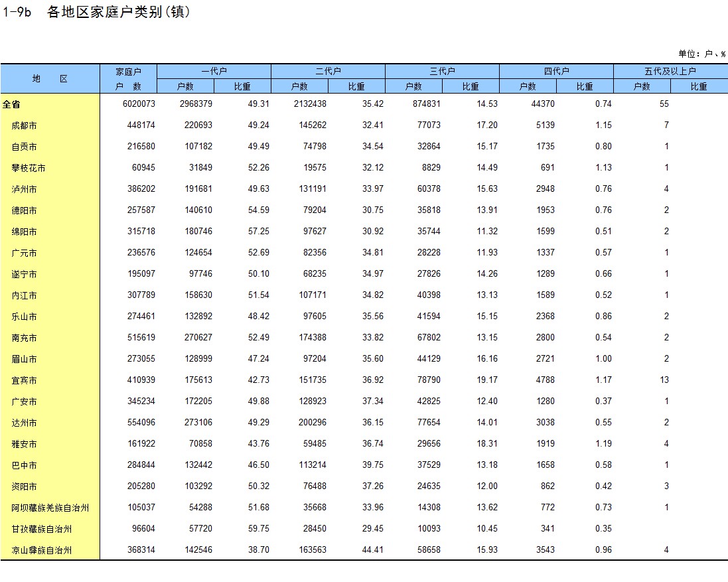
Task: Select the '成都市' row label
Action: point(24,126)
